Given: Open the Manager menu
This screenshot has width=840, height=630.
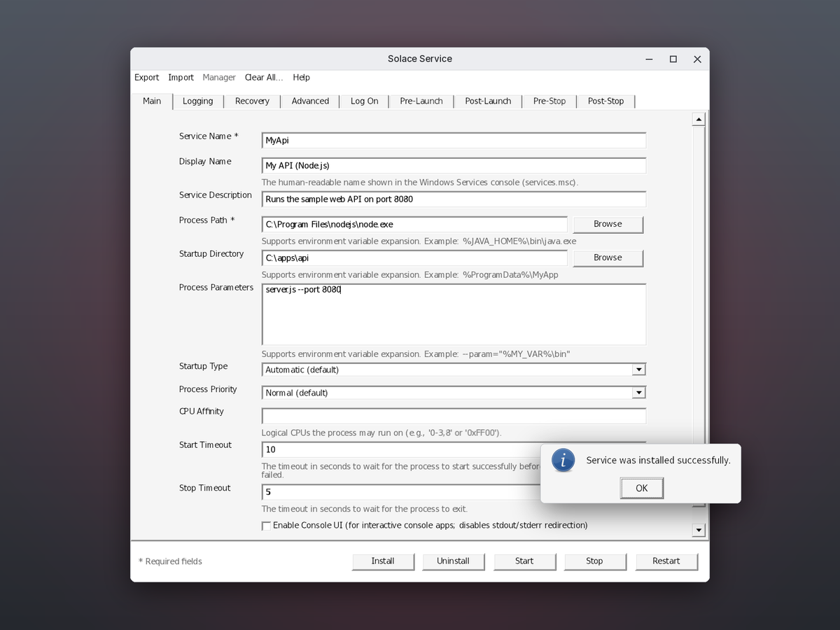Looking at the screenshot, I should (x=219, y=78).
